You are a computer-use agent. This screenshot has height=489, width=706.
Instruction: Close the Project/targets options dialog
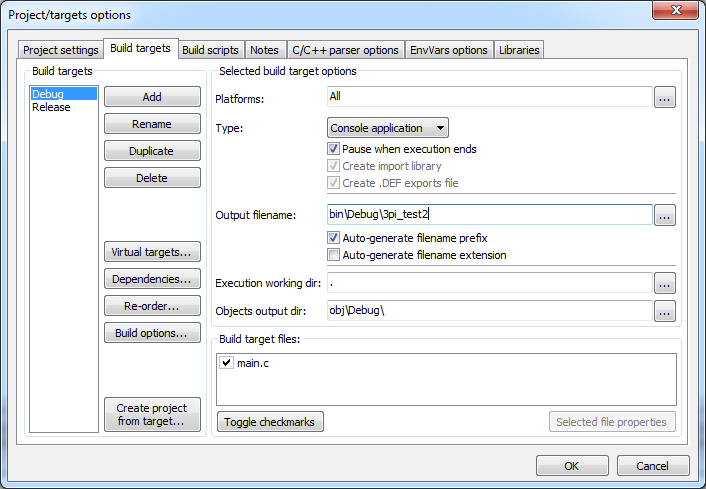coord(675,13)
